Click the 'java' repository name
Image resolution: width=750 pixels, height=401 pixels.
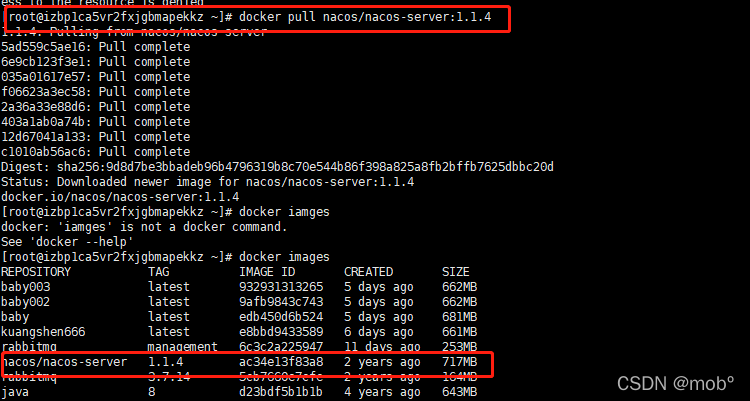coord(15,392)
